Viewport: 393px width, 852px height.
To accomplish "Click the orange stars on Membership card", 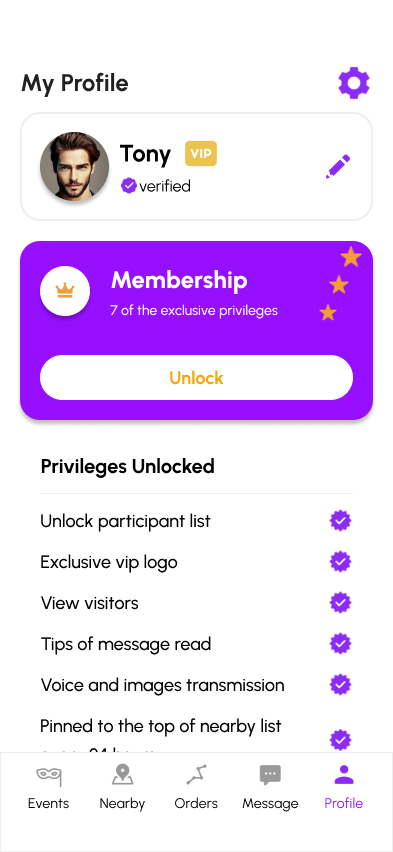I will [x=340, y=284].
